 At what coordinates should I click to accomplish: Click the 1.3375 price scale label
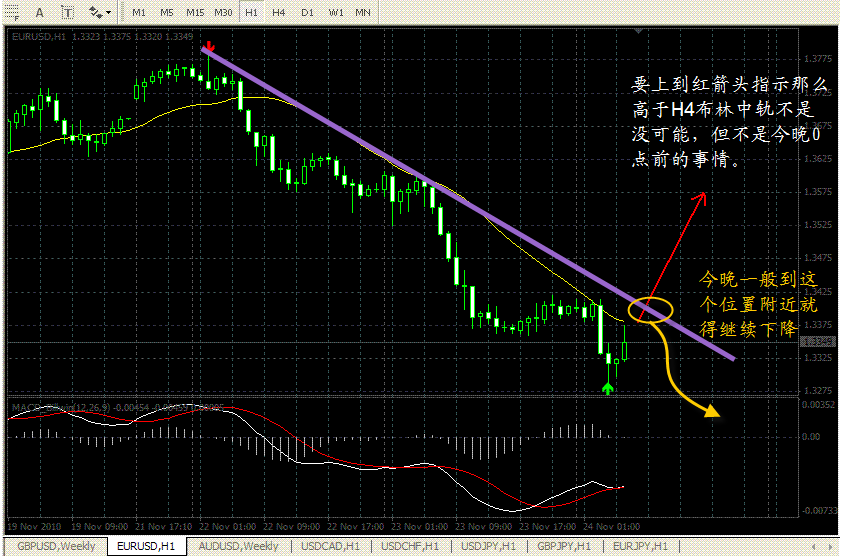tap(818, 325)
